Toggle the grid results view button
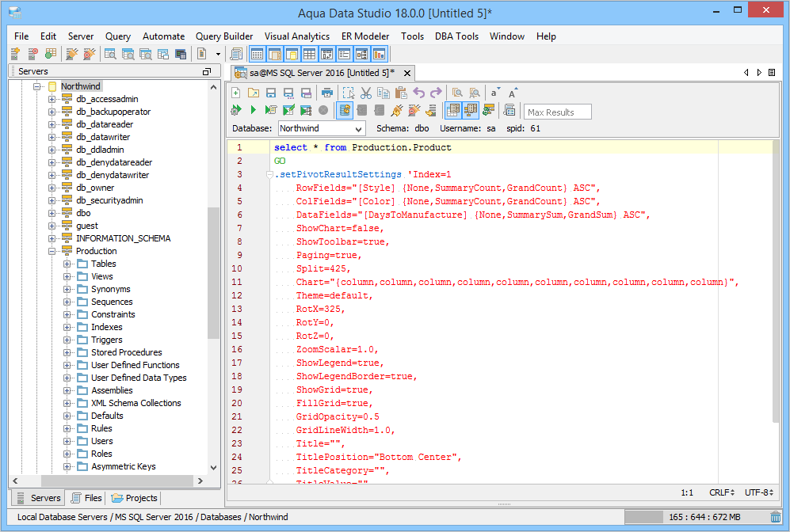Screen dimensions: 790x532 pos(453,111)
